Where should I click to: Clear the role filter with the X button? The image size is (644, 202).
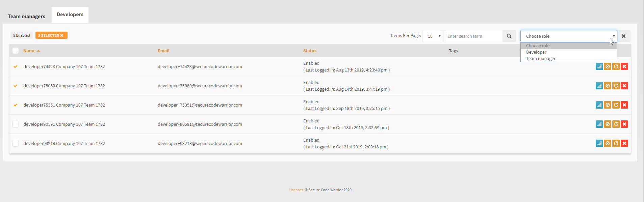624,36
